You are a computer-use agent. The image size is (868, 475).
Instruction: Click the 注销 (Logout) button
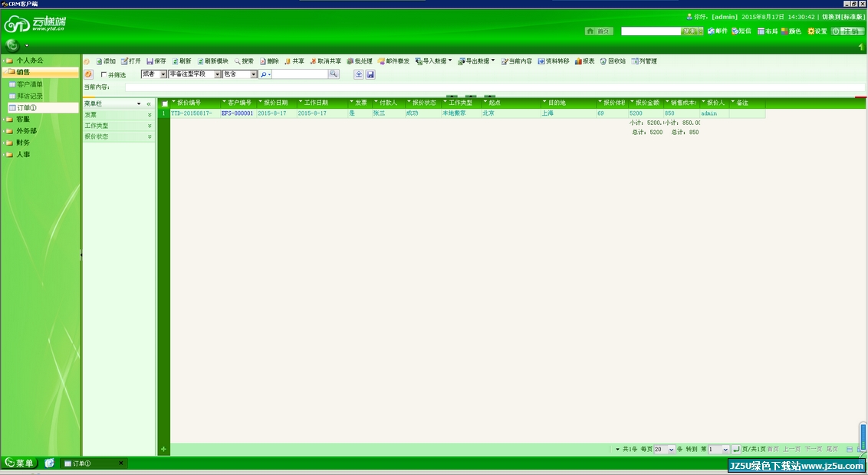pos(847,31)
